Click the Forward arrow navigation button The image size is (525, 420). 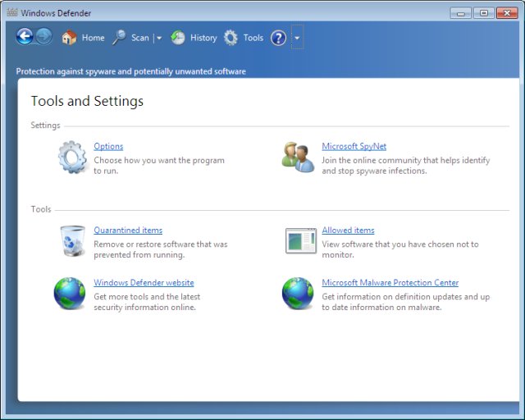tap(43, 37)
